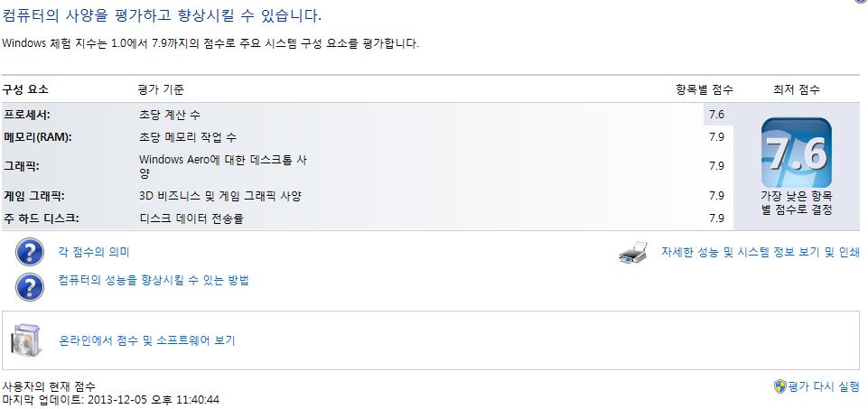Click the 최저 점수 column header

pos(797,89)
